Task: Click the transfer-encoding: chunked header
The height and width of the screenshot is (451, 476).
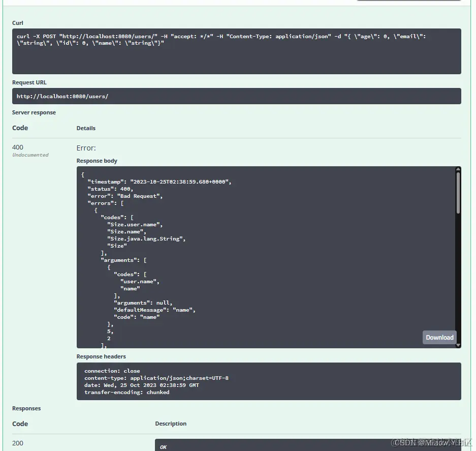Action: 127,393
